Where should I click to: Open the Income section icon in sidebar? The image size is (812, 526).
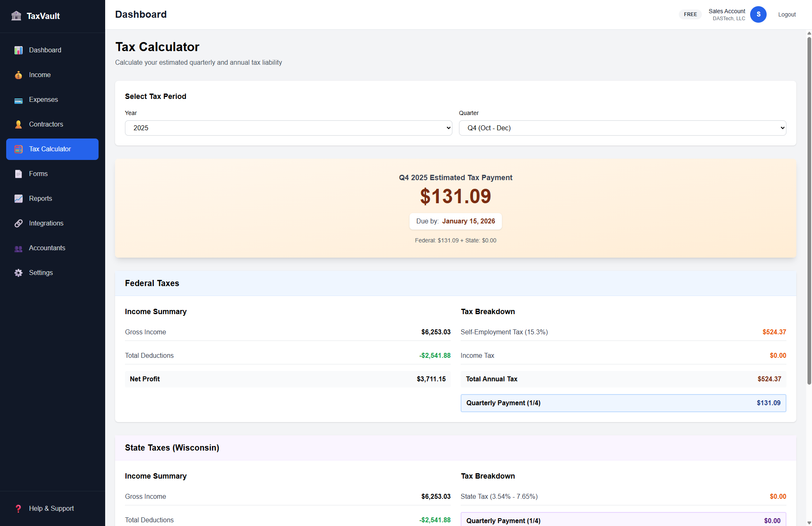19,75
